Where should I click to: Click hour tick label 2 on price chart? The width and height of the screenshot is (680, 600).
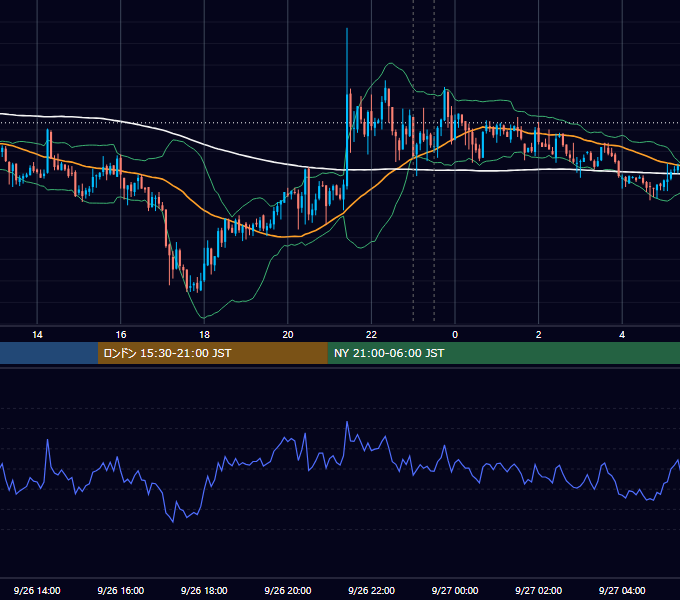tap(538, 335)
